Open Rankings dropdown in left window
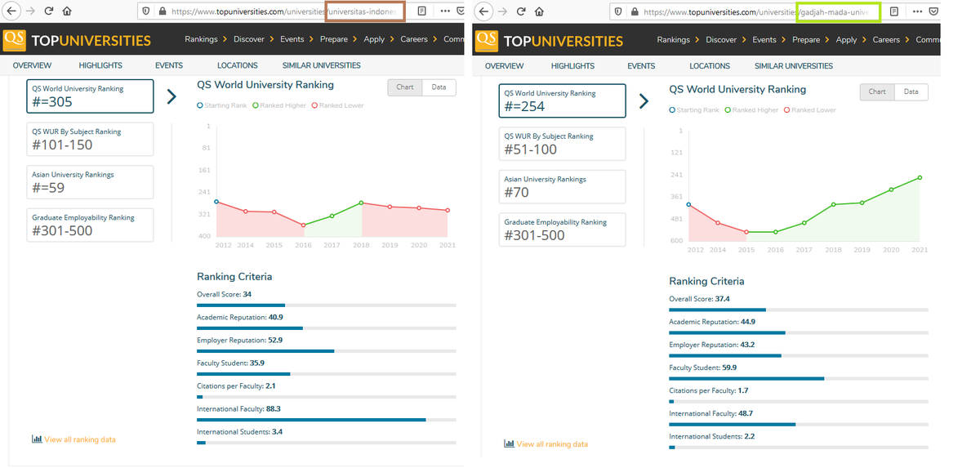This screenshot has width=980, height=468. pos(204,39)
